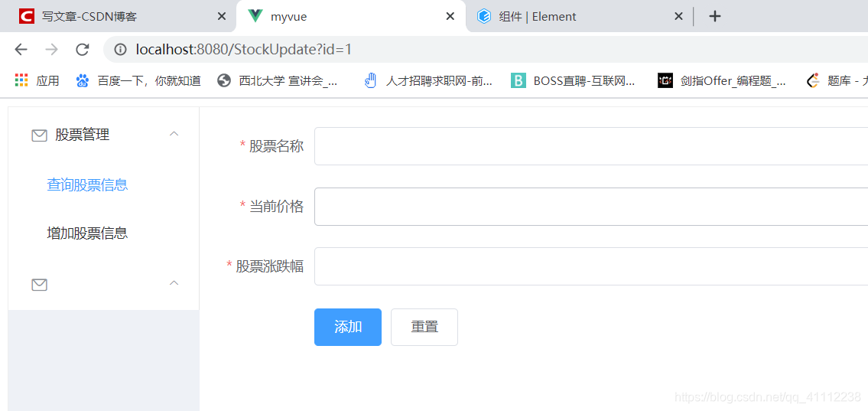Image resolution: width=868 pixels, height=411 pixels.
Task: Open the 人才招聘求职网 bookmark
Action: pos(428,81)
